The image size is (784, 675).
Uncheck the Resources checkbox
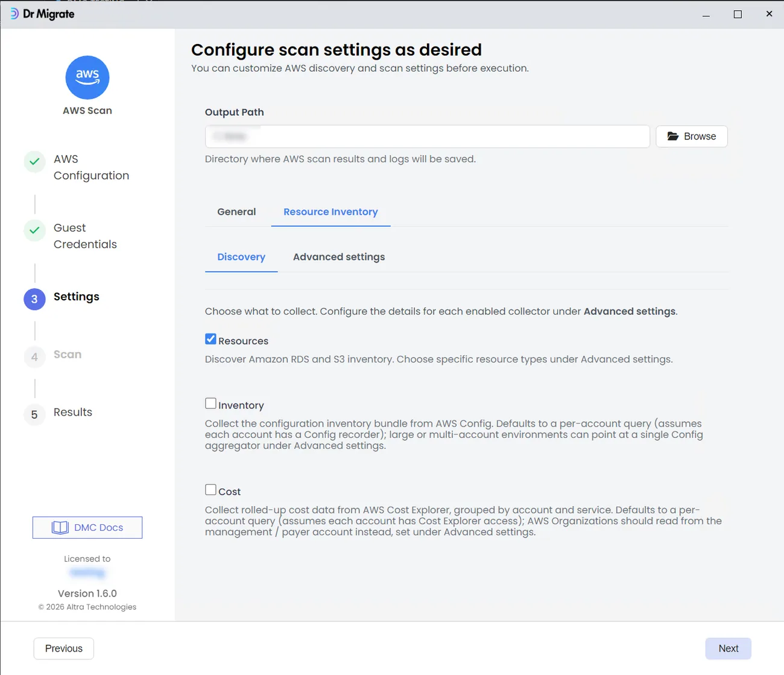(x=210, y=339)
